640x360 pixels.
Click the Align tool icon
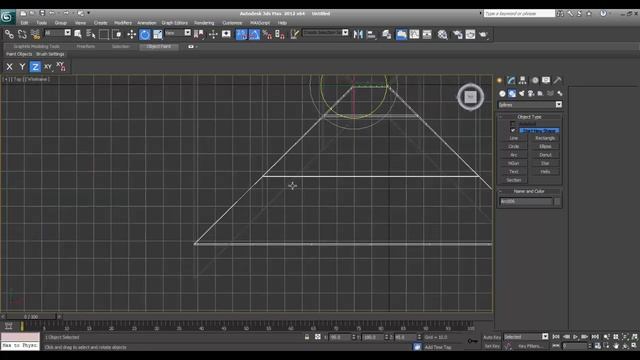(x=371, y=34)
